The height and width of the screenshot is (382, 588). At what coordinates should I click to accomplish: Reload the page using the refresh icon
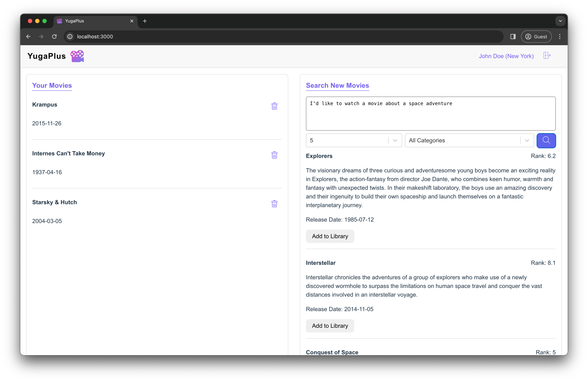point(54,37)
